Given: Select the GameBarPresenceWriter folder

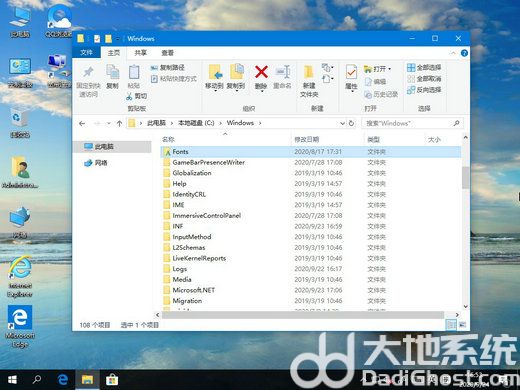Looking at the screenshot, I should tap(311, 162).
